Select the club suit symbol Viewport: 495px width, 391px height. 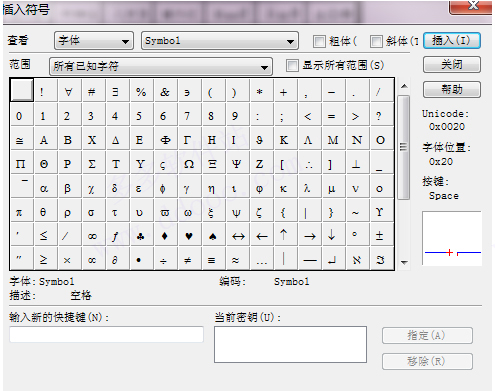click(x=141, y=236)
